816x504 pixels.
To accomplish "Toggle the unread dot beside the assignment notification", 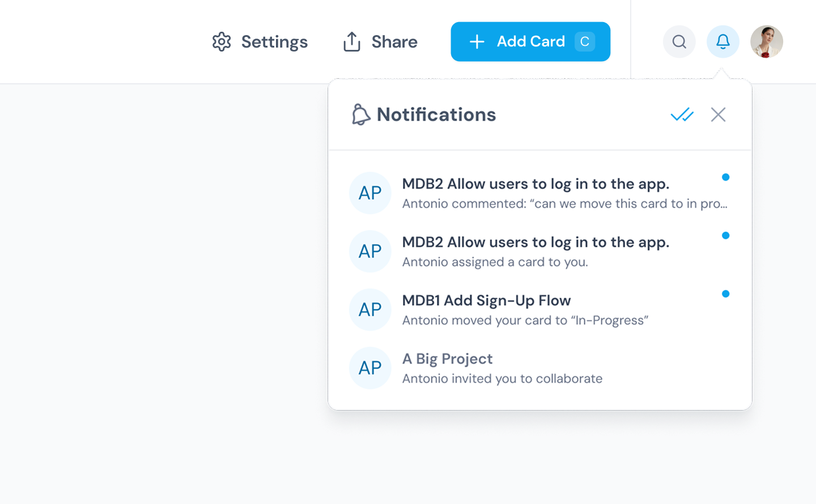I will (x=726, y=235).
